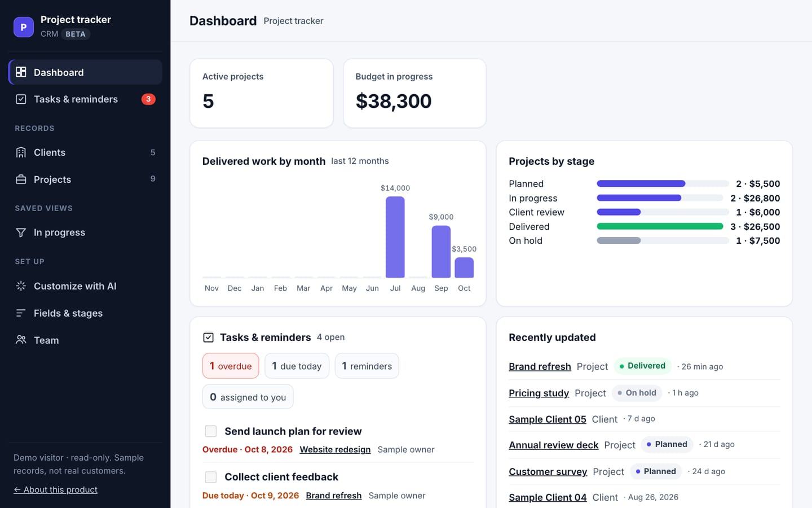Open the In progress saved view
This screenshot has width=812, height=508.
pos(85,233)
